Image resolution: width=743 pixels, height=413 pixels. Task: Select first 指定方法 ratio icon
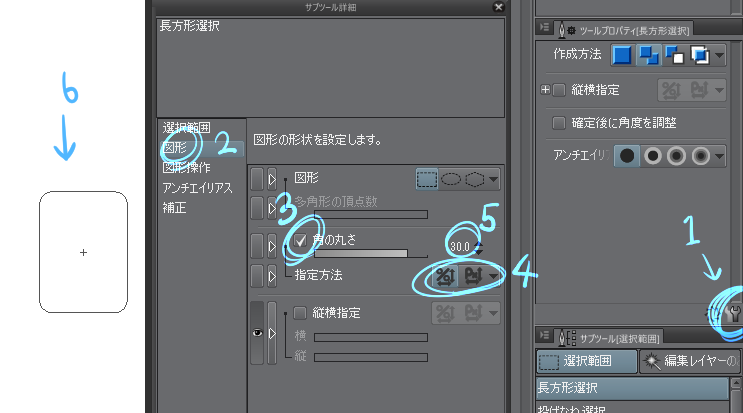(x=445, y=276)
